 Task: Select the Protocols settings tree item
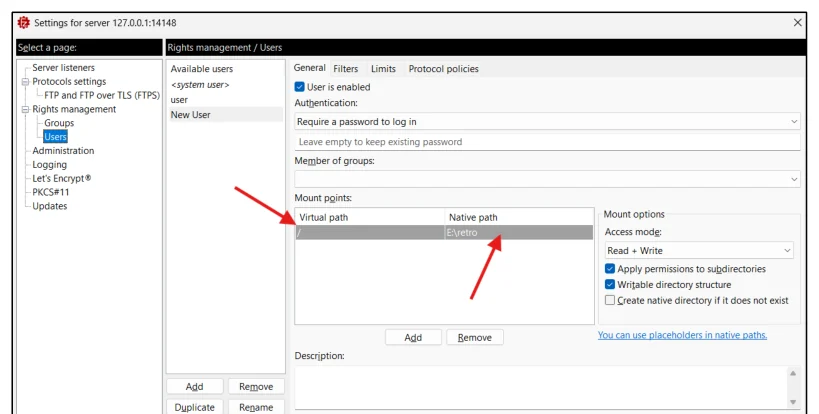click(69, 81)
